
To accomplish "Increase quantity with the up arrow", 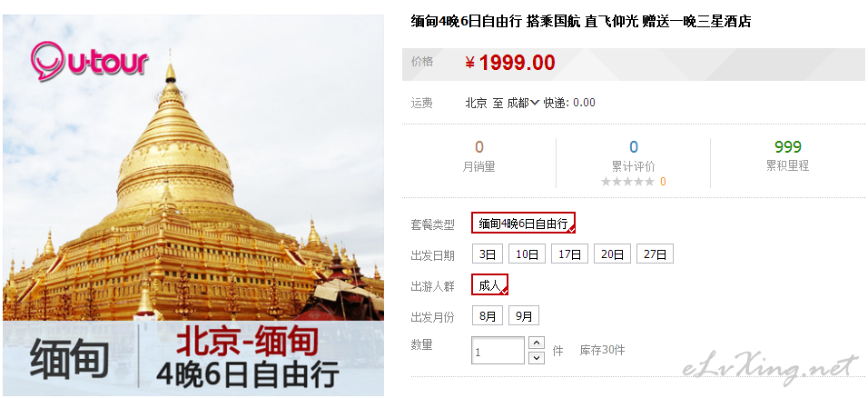I will (537, 343).
